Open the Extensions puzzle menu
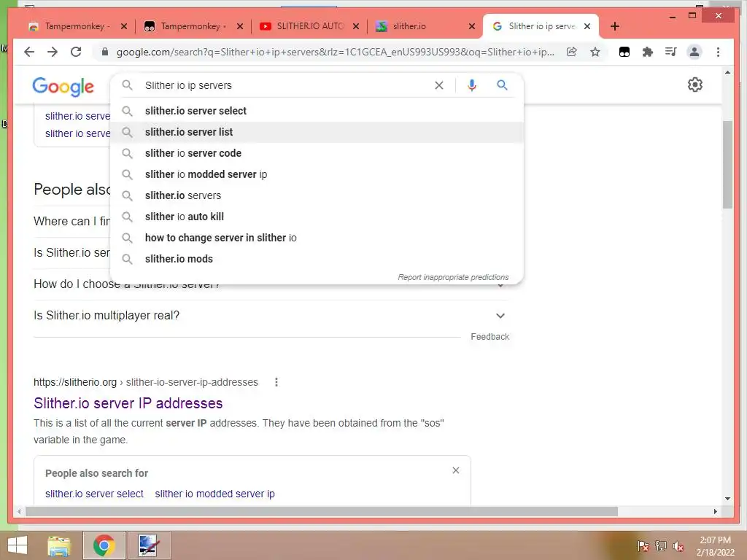Image resolution: width=747 pixels, height=560 pixels. pyautogui.click(x=648, y=52)
